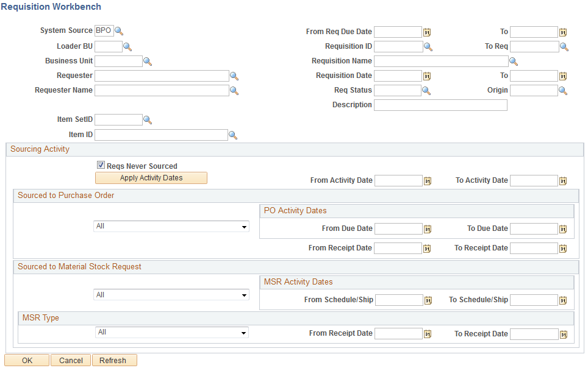The image size is (588, 368).
Task: Open the Origin lookup magnifier
Action: point(563,90)
